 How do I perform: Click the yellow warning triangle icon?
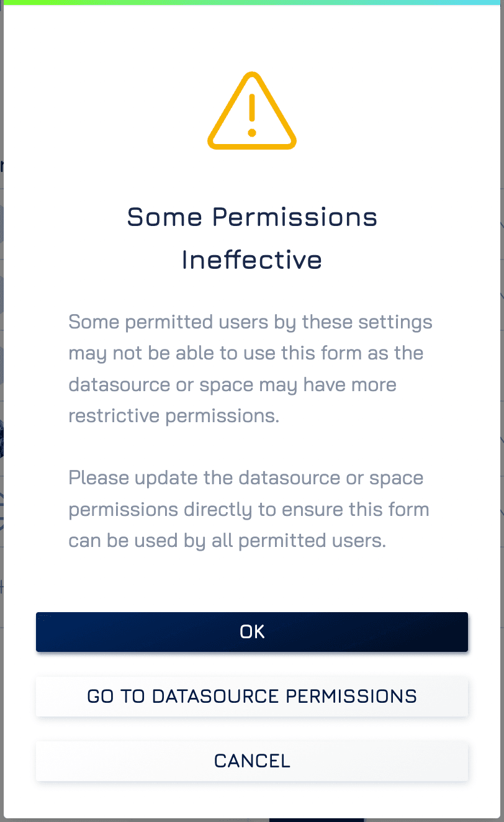pos(251,111)
